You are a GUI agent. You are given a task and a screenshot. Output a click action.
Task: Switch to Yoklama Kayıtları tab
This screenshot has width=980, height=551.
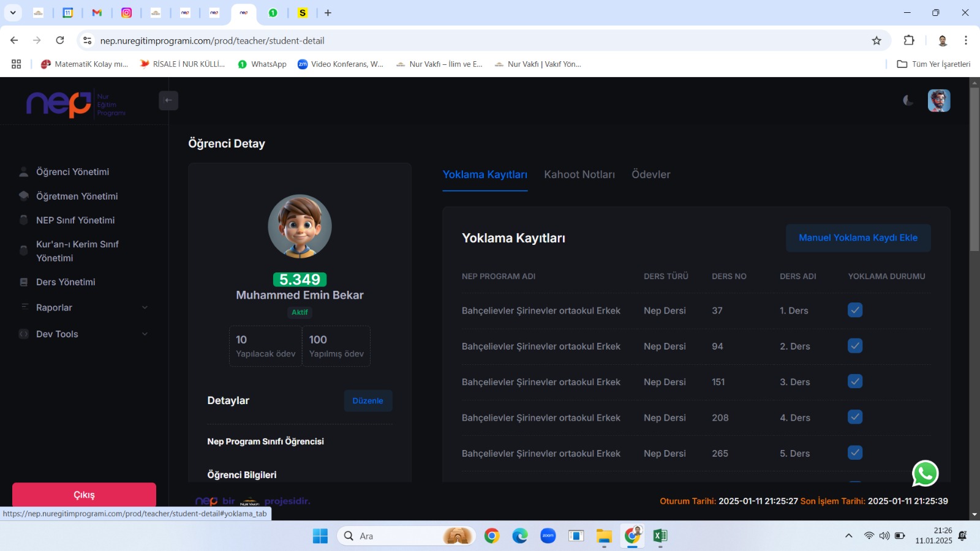484,174
